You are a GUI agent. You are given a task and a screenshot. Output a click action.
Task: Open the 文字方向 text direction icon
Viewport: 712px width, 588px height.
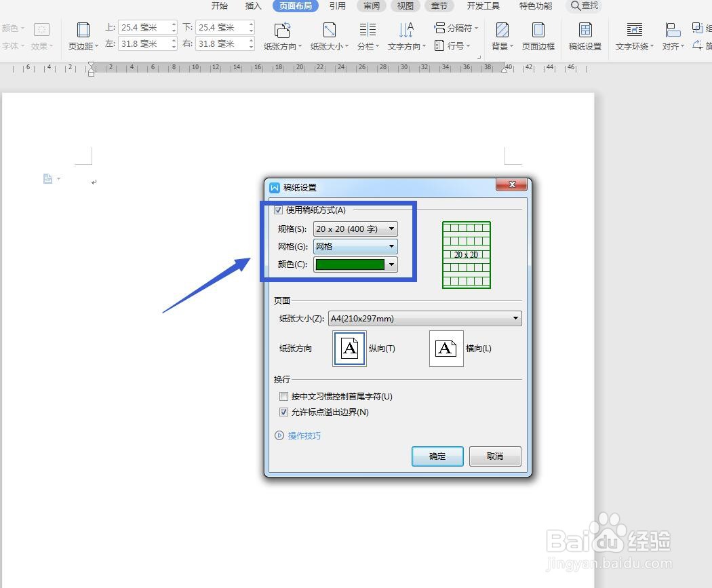coord(406,30)
